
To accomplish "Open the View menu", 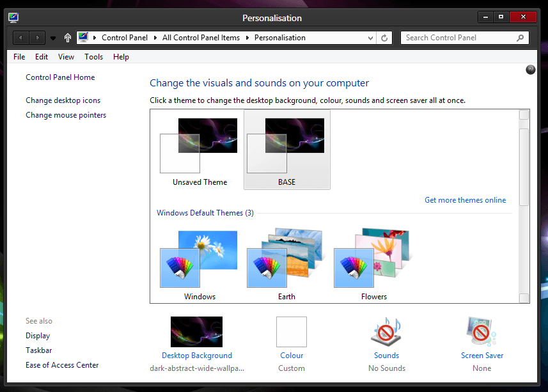I will pos(66,57).
